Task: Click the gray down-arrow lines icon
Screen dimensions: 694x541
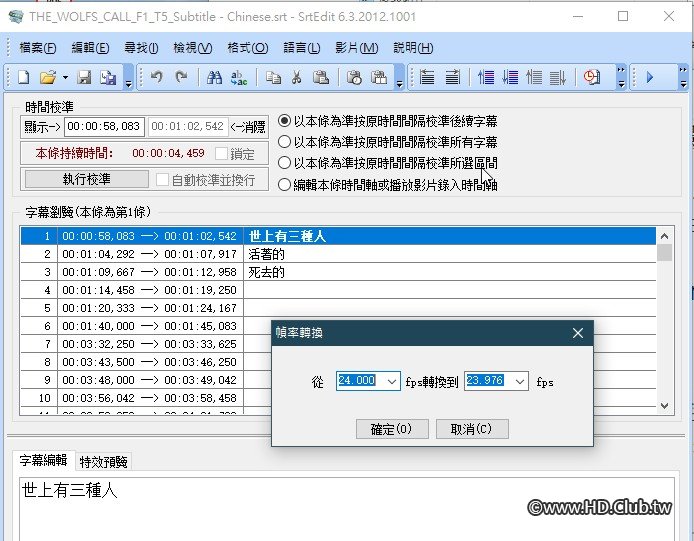Action: (558, 77)
